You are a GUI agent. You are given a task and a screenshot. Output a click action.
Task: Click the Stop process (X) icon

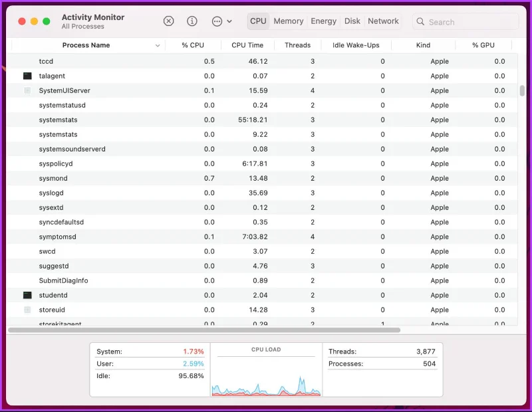[x=168, y=21]
